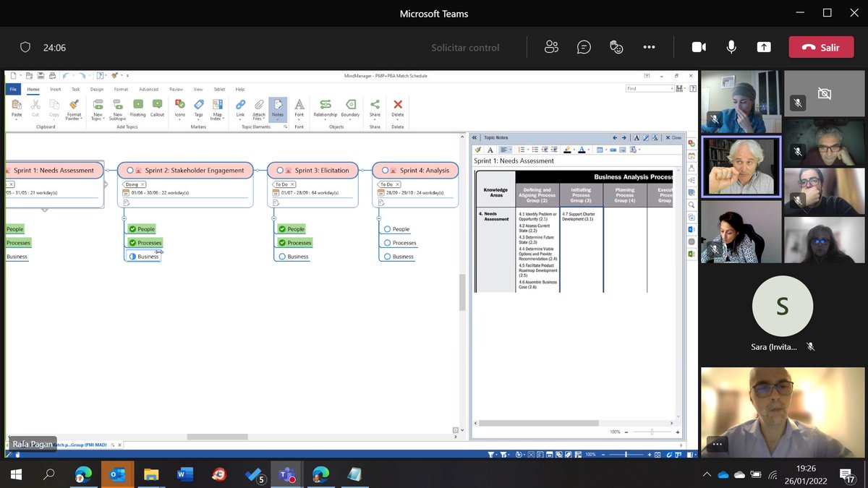Switch to the Advanced ribbon tab
This screenshot has height=488, width=868.
coord(149,89)
